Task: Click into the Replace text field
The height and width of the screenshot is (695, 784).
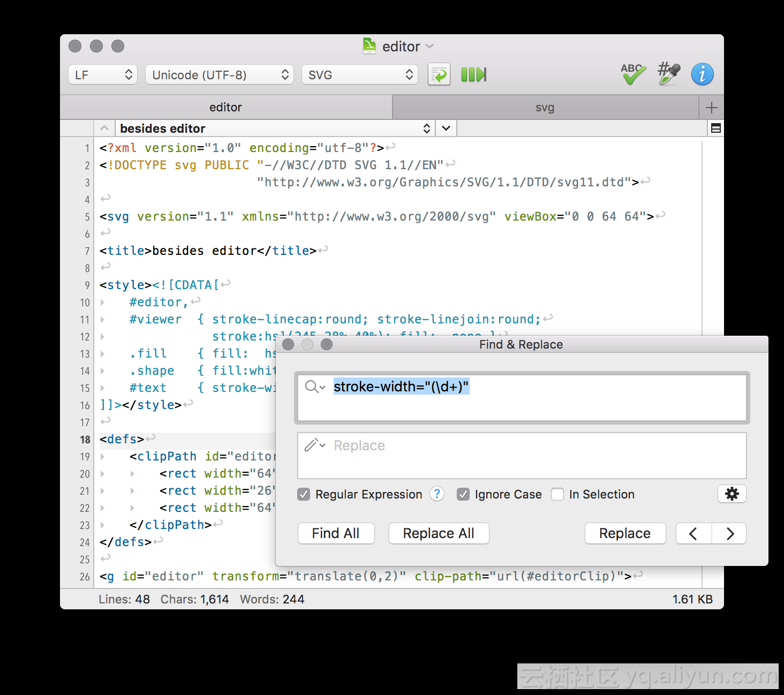Action: point(522,456)
